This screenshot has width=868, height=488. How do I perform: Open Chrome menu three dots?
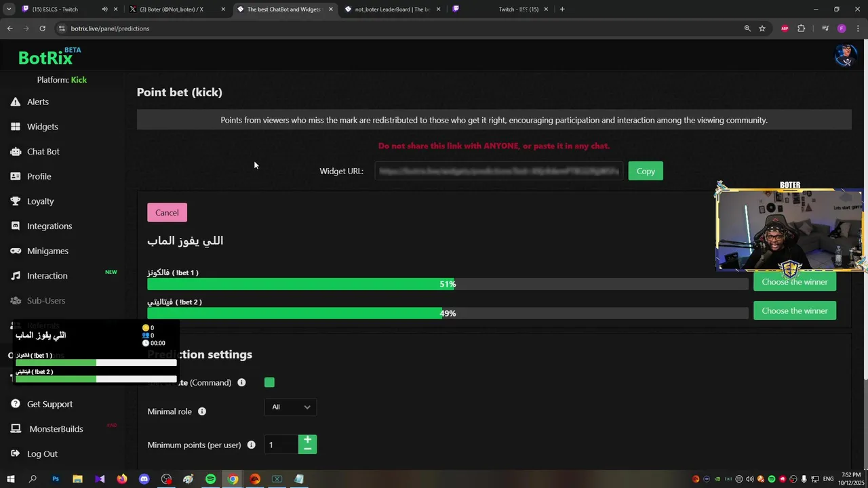coord(859,28)
